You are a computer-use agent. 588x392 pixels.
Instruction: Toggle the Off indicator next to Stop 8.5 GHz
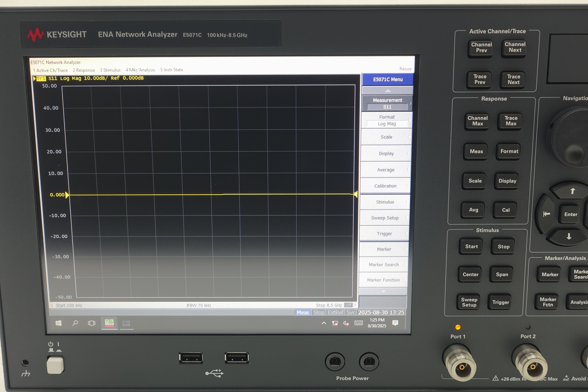(349, 305)
